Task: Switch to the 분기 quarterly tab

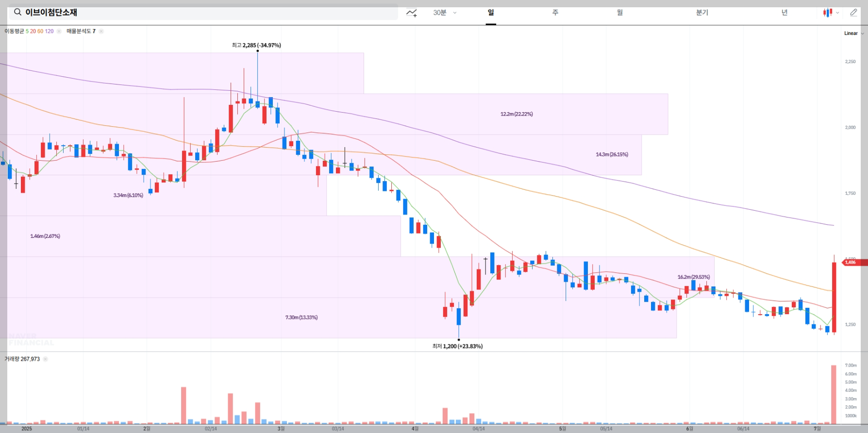Action: (x=702, y=13)
